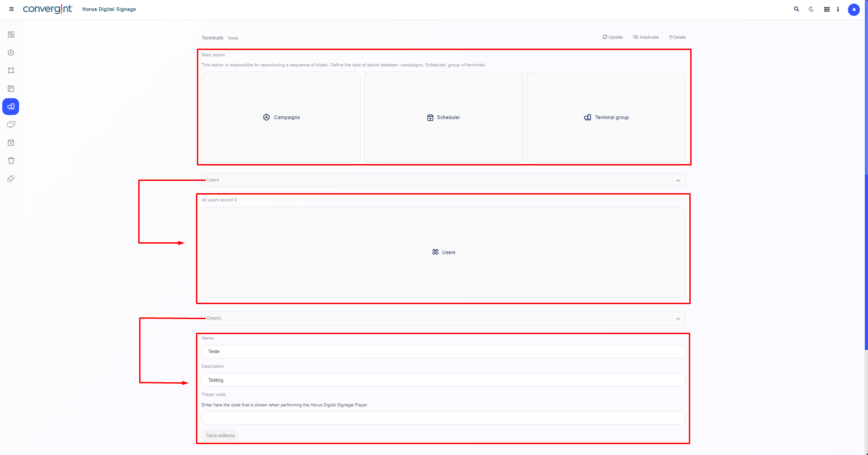Viewport: 868px width, 455px height.
Task: Open the trash bin sidebar icon
Action: coord(11,160)
